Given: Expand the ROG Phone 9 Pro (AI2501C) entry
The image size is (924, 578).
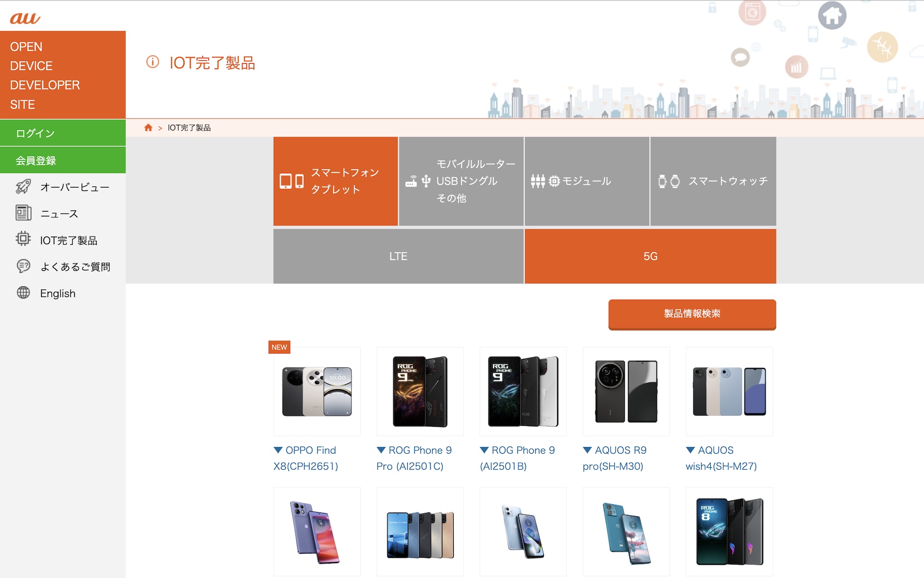Looking at the screenshot, I should coord(414,458).
